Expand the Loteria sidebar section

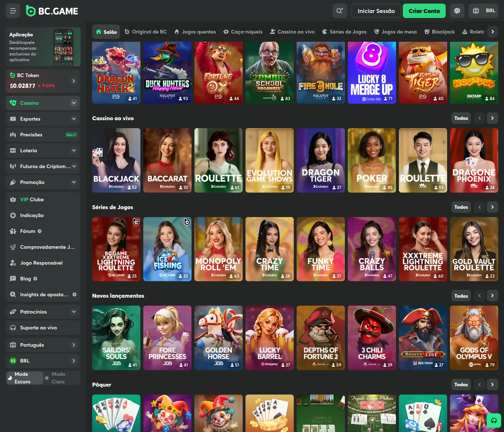[x=74, y=150]
